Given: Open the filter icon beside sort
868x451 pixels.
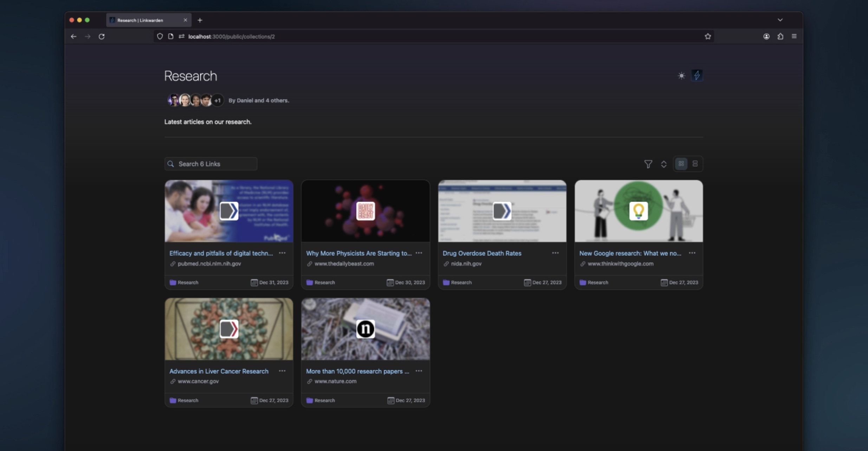Looking at the screenshot, I should point(648,164).
